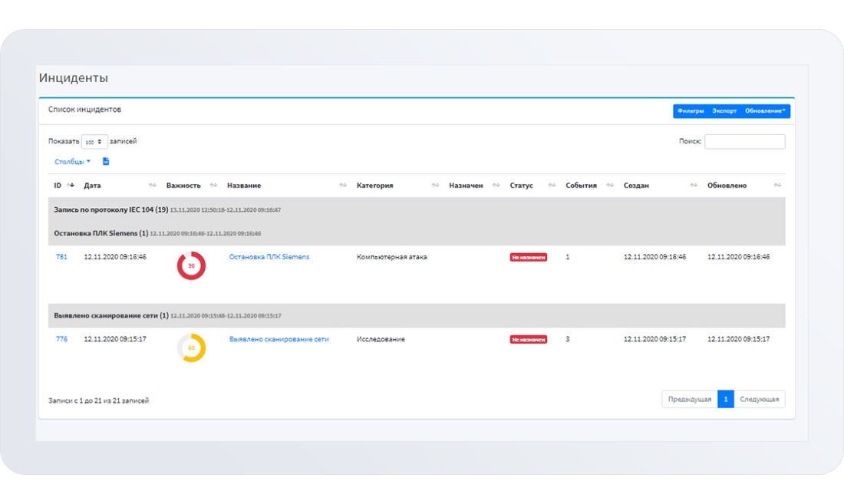Click the Экспорт button
The width and height of the screenshot is (844, 504).
724,110
